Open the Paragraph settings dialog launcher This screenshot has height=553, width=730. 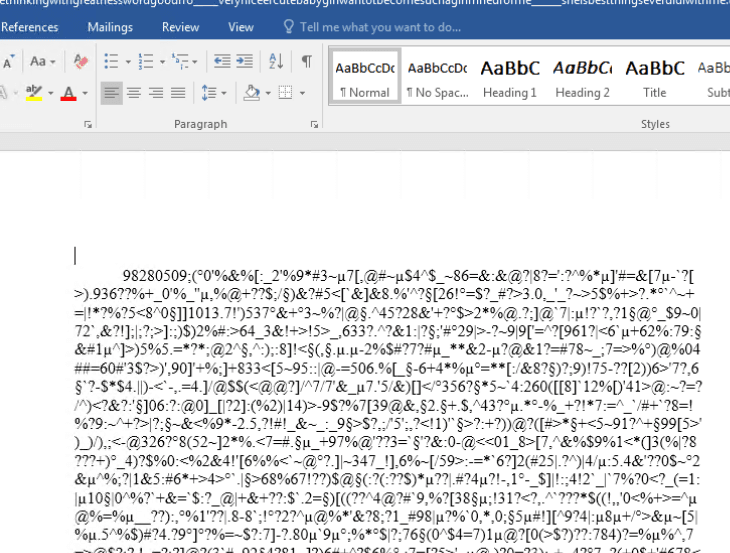tap(314, 124)
